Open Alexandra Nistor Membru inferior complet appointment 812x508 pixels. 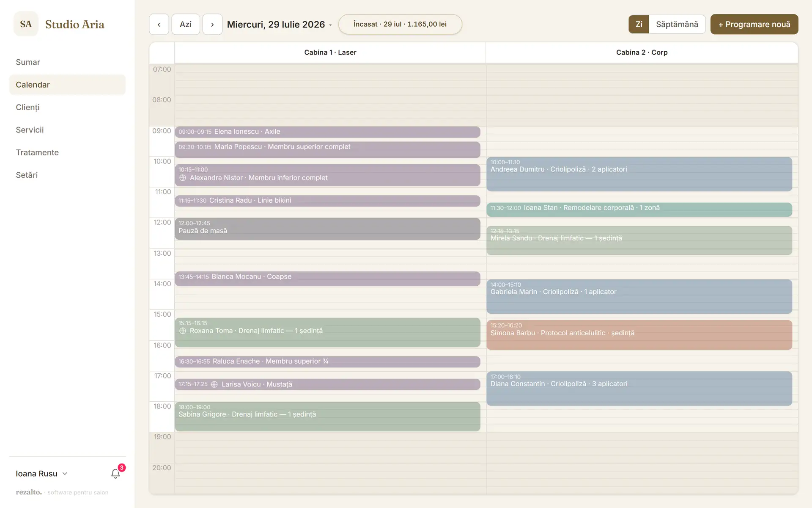(327, 175)
